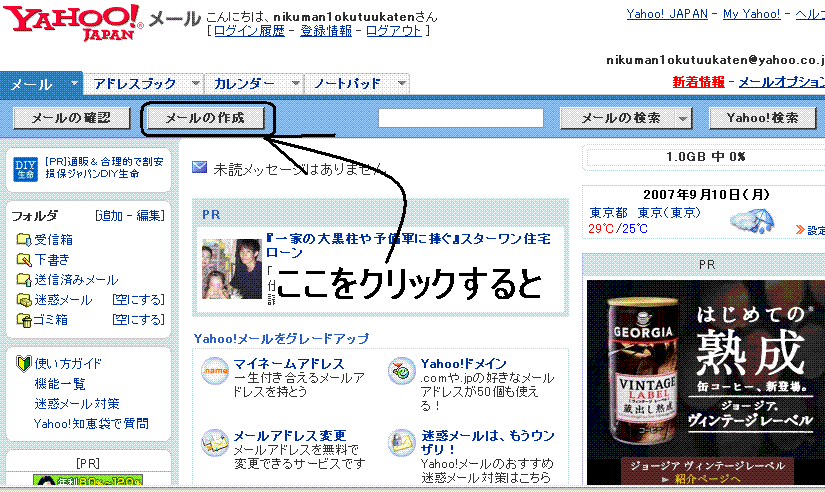Click the 1.0GB 中 0% storage bar

(x=706, y=157)
